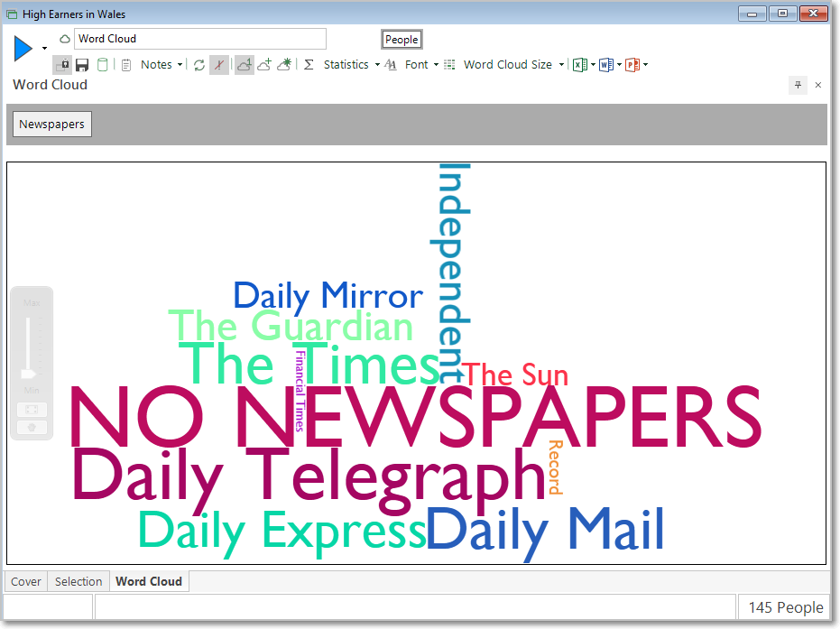Click the PowerPoint export icon

click(632, 65)
